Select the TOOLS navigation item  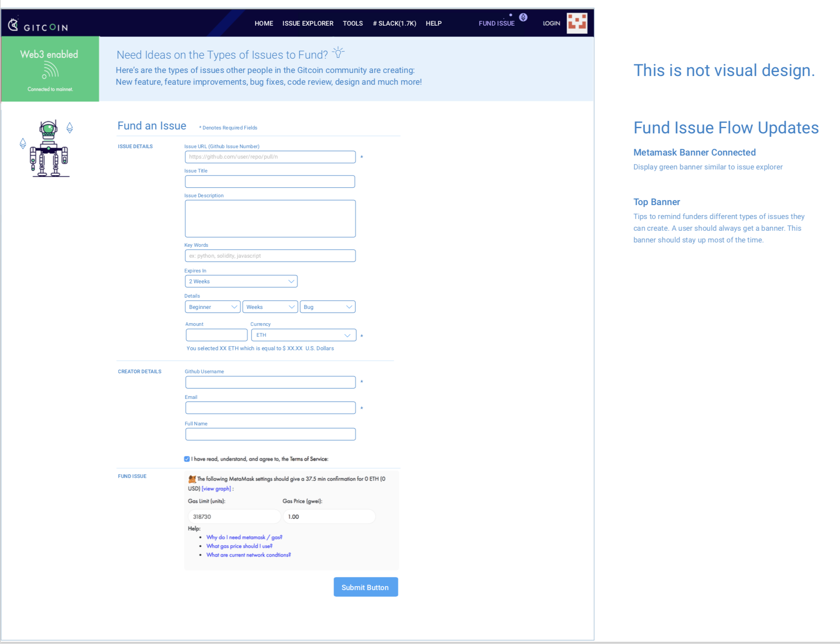pos(353,23)
